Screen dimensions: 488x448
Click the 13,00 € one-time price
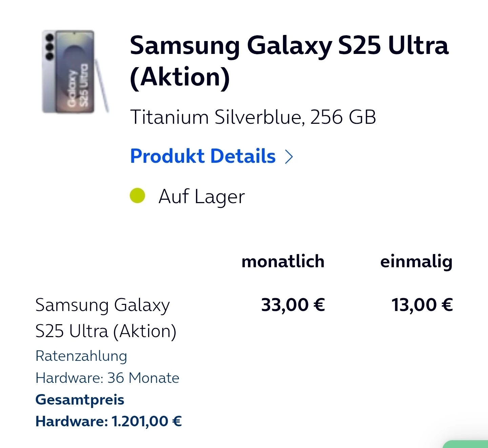click(422, 305)
